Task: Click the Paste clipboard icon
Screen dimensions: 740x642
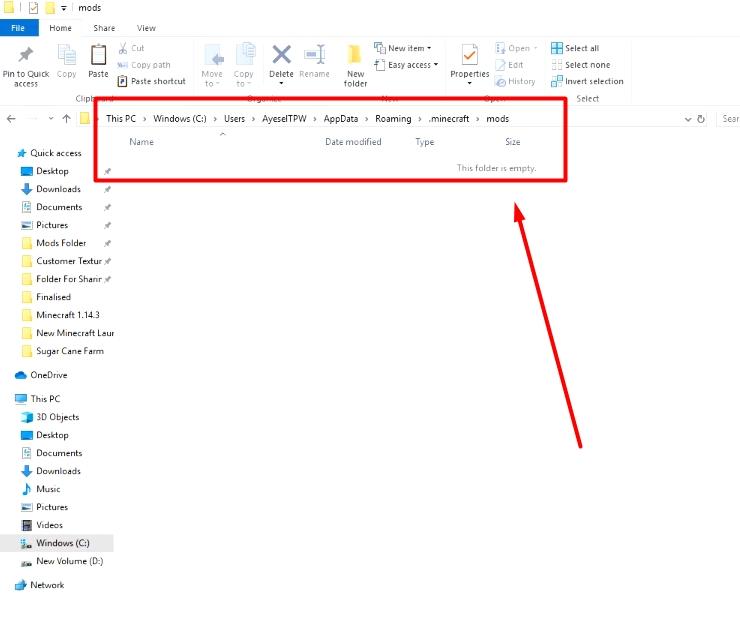Action: (98, 56)
